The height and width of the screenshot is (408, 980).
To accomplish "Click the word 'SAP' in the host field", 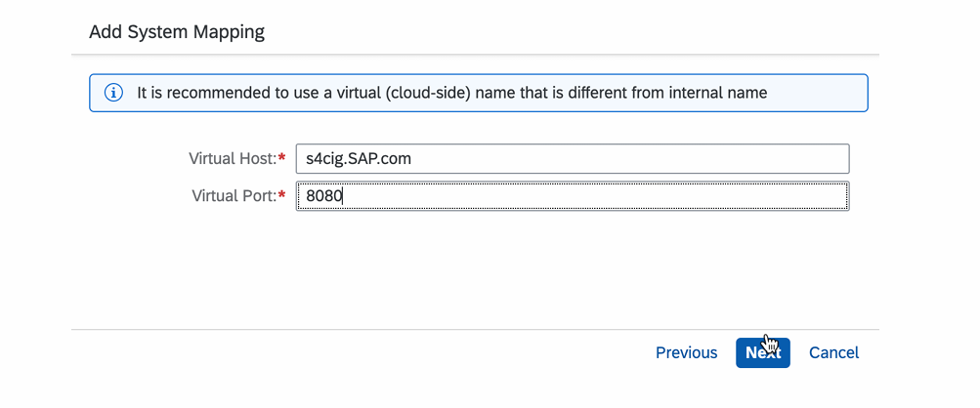I will (371, 158).
